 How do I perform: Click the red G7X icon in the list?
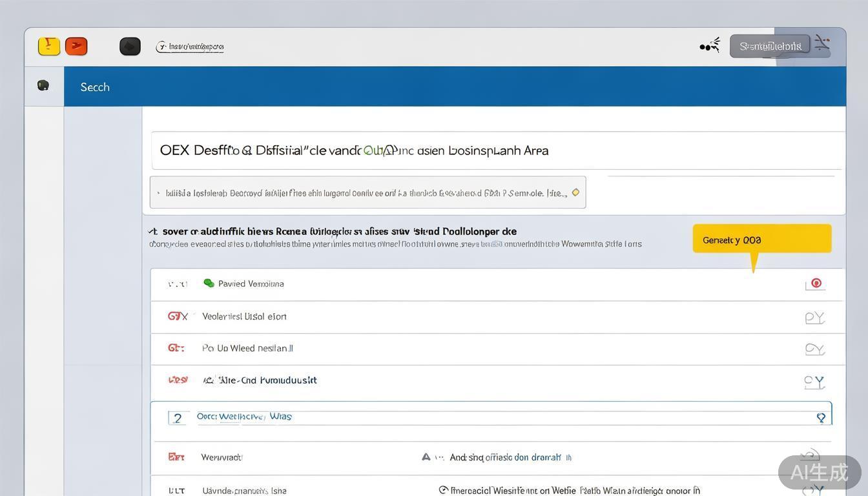[178, 316]
